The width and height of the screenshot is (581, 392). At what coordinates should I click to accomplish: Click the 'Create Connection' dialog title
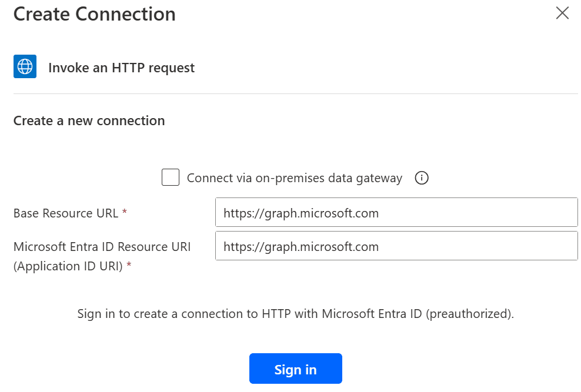point(94,14)
